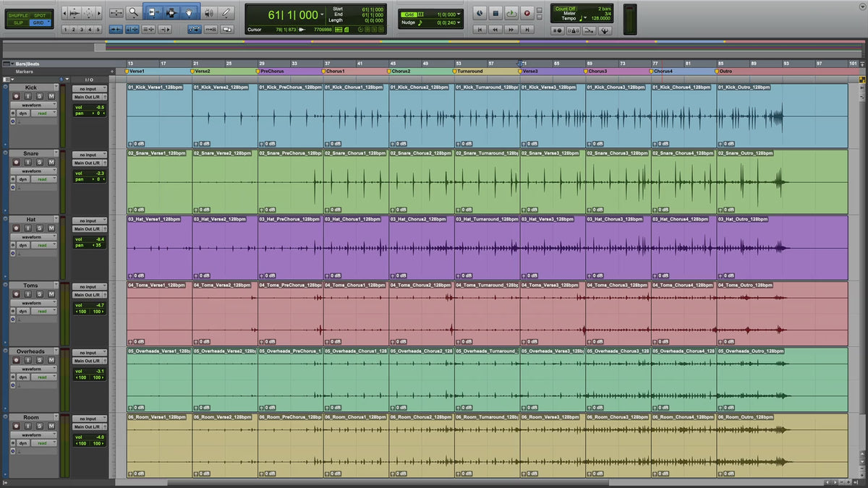Select the Scrubber speaker tool

pos(209,12)
